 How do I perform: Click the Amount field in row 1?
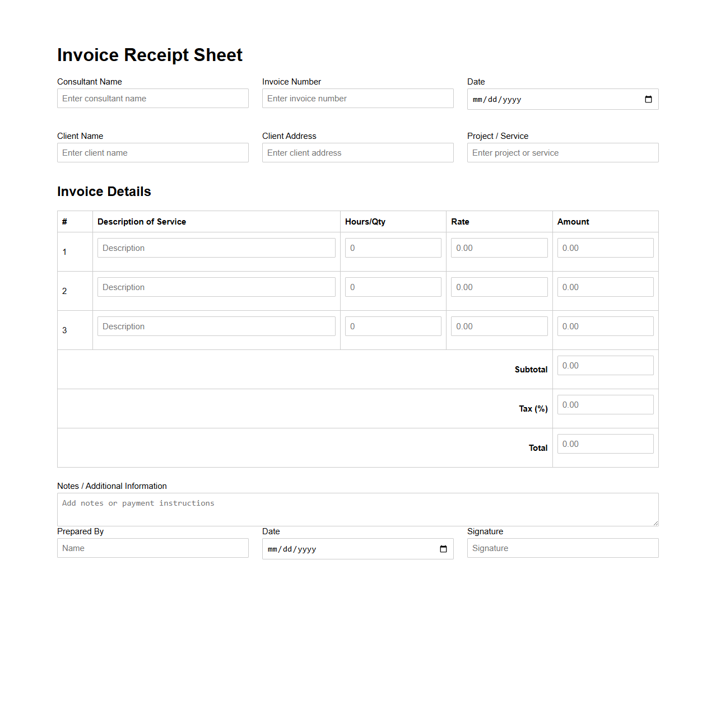pyautogui.click(x=605, y=248)
